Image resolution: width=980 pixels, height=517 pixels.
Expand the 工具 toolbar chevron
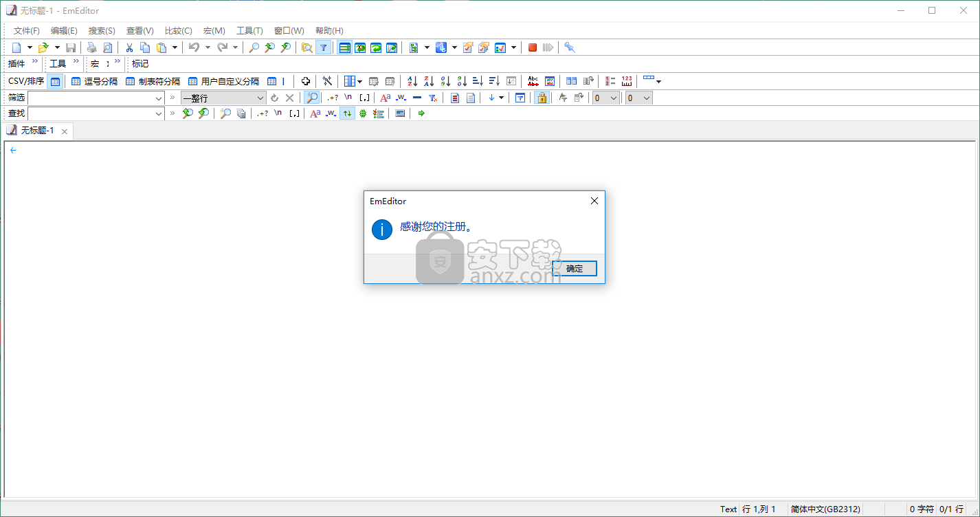coord(76,62)
